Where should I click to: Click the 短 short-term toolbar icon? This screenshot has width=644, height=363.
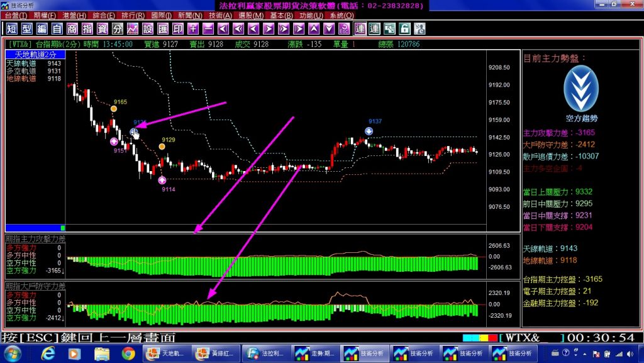11,28
